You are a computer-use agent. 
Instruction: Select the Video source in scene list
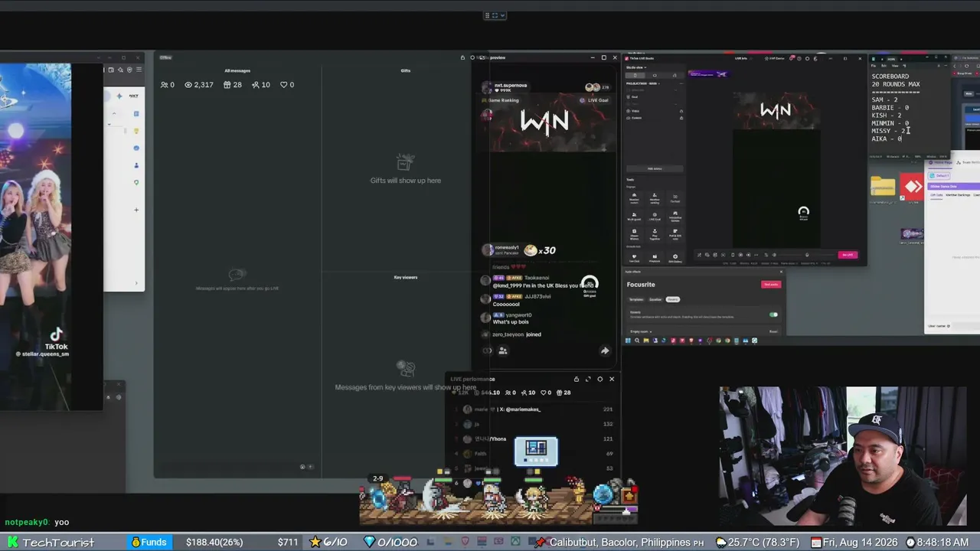[x=635, y=111]
